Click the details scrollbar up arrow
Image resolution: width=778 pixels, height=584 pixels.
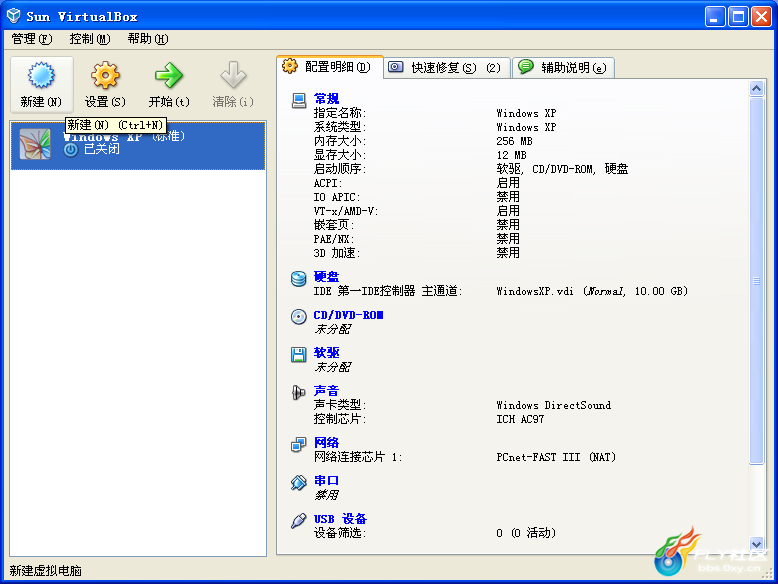tap(756, 89)
